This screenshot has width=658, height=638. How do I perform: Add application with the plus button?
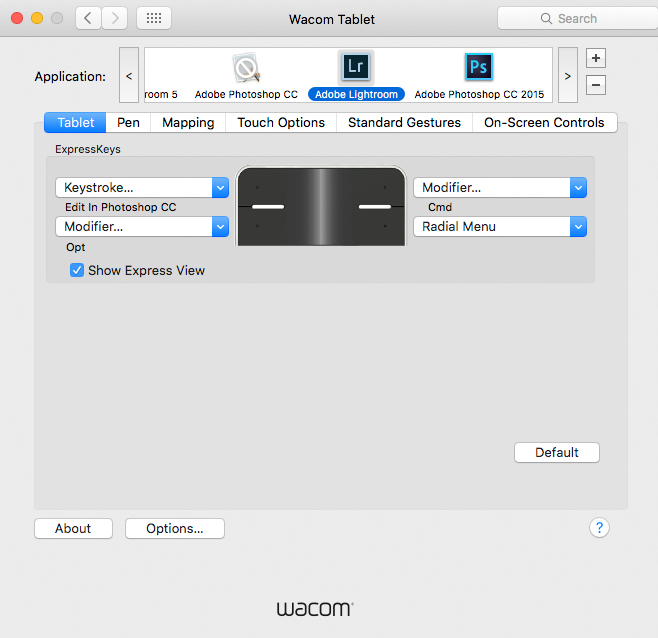pyautogui.click(x=595, y=58)
